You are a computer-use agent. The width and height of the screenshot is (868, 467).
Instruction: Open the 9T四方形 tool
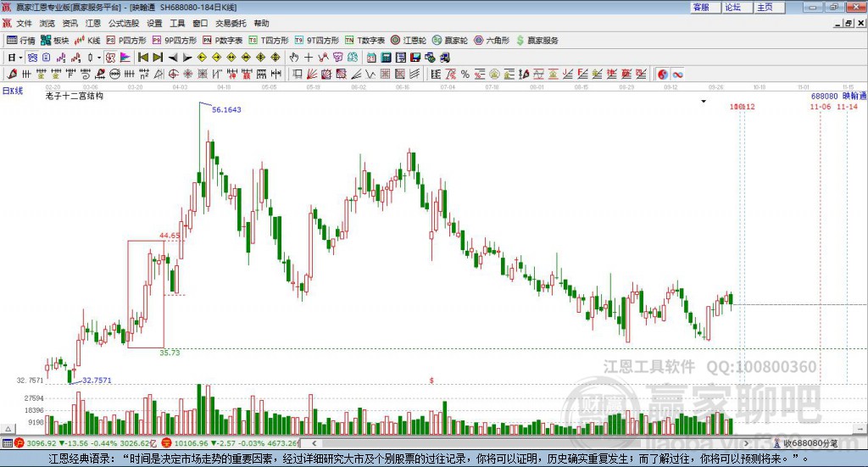[317, 41]
